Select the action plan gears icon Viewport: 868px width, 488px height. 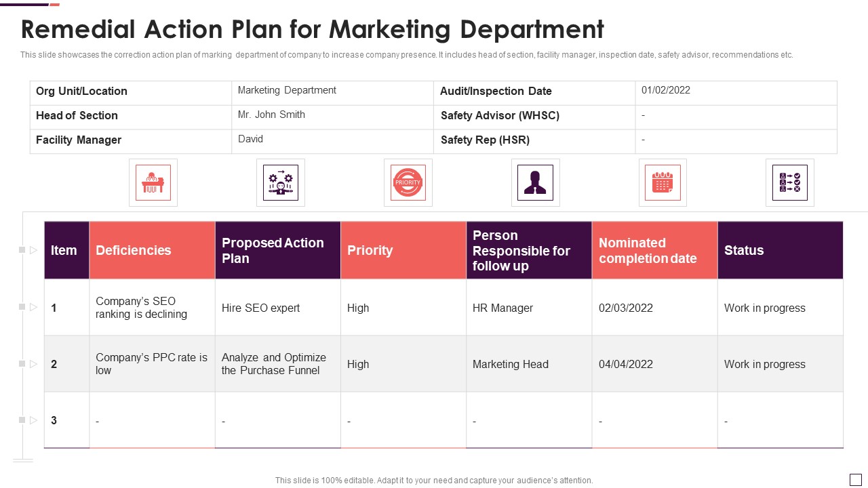pos(281,182)
